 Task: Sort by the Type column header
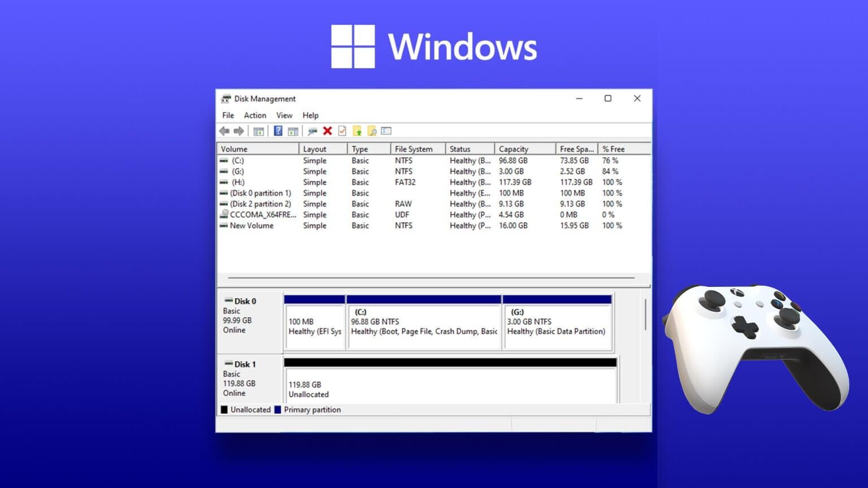click(369, 149)
